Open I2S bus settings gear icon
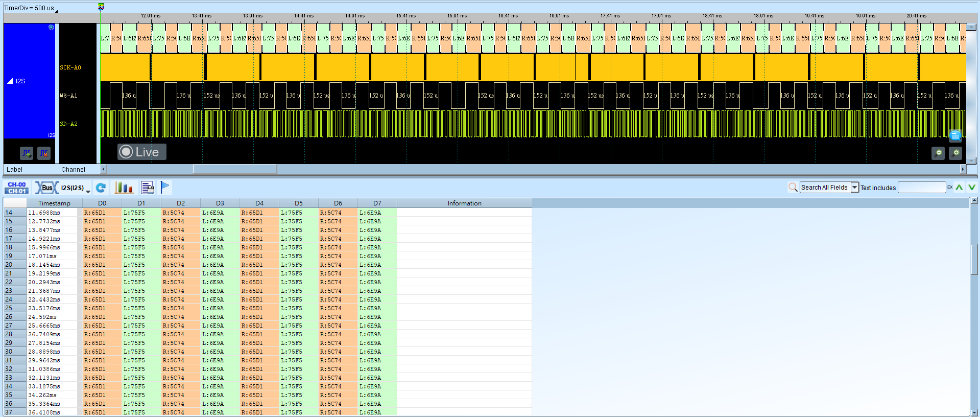 (x=51, y=27)
